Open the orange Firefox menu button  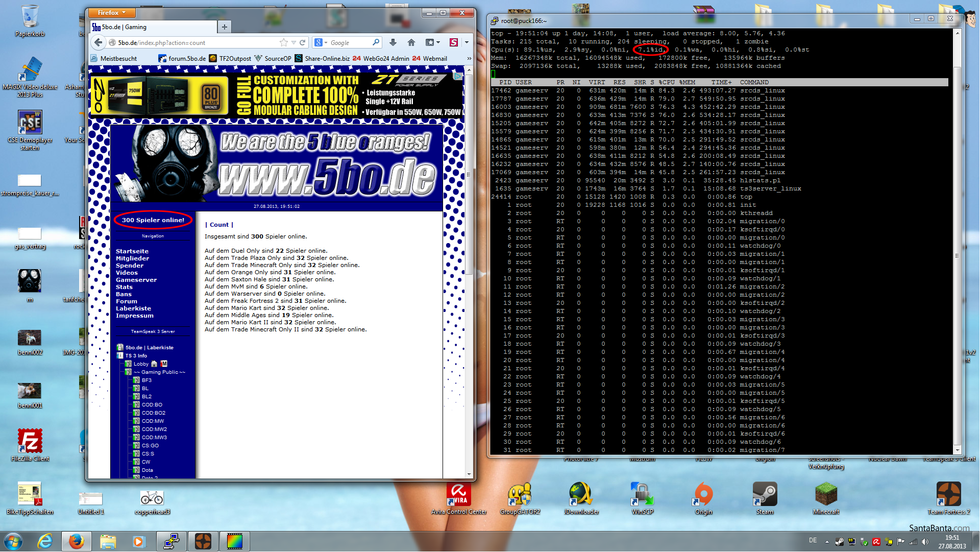(x=112, y=13)
